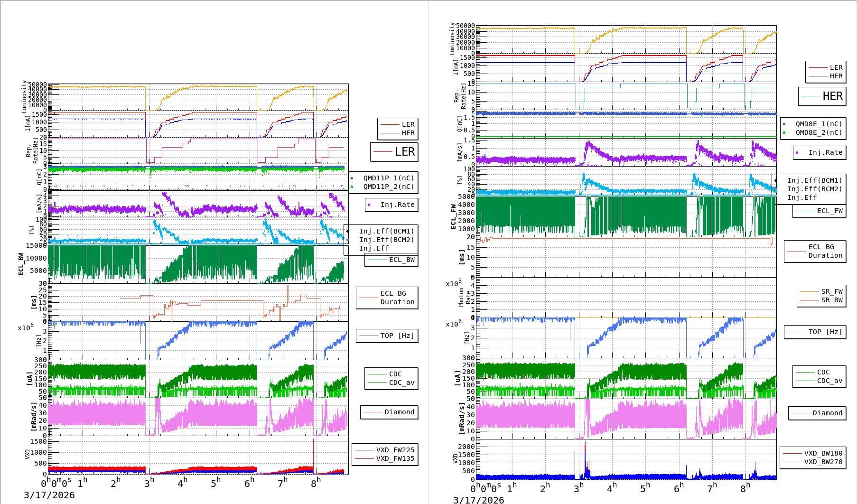This screenshot has width=857, height=504.
Task: Select the SR_BW legend line
Action: click(x=821, y=300)
